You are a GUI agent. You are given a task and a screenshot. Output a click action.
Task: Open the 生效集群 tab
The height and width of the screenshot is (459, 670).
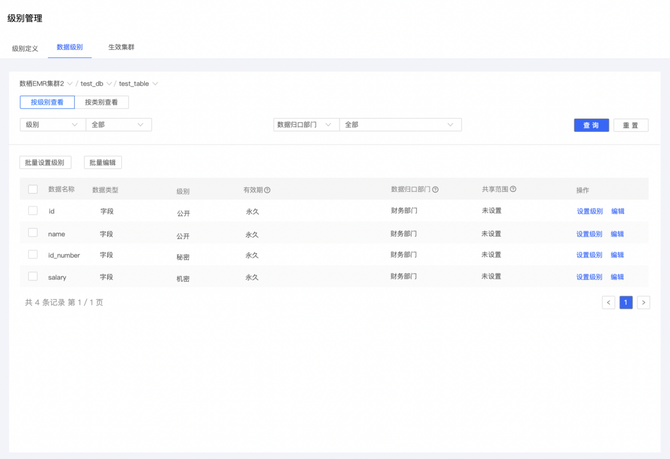point(121,47)
